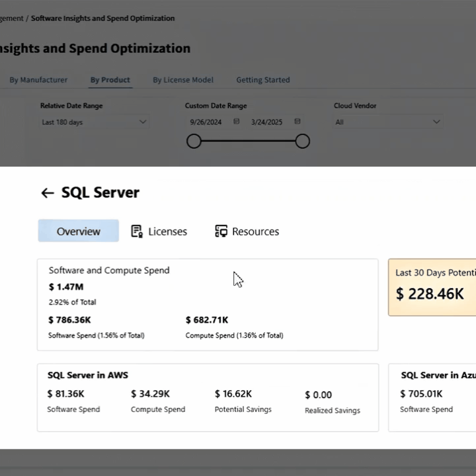
Task: Click Software Insights and Spend Optimization breadcrumb
Action: (x=103, y=19)
